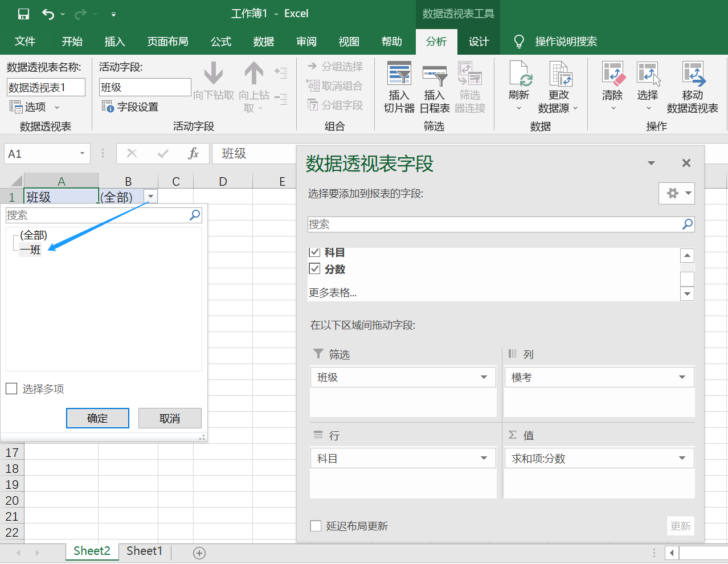Viewport: 728px width, 564px height.
Task: Switch to the 开始 (Home) tab
Action: click(72, 42)
